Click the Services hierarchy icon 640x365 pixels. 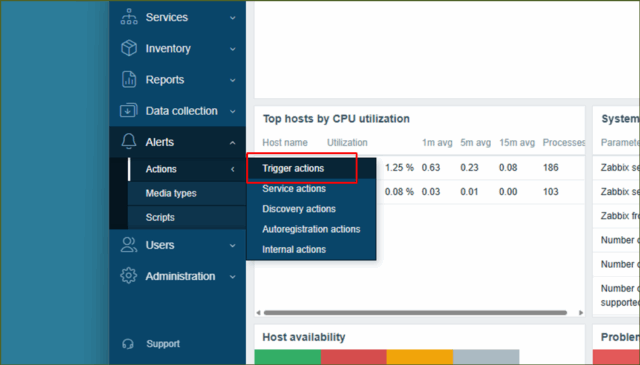(129, 17)
